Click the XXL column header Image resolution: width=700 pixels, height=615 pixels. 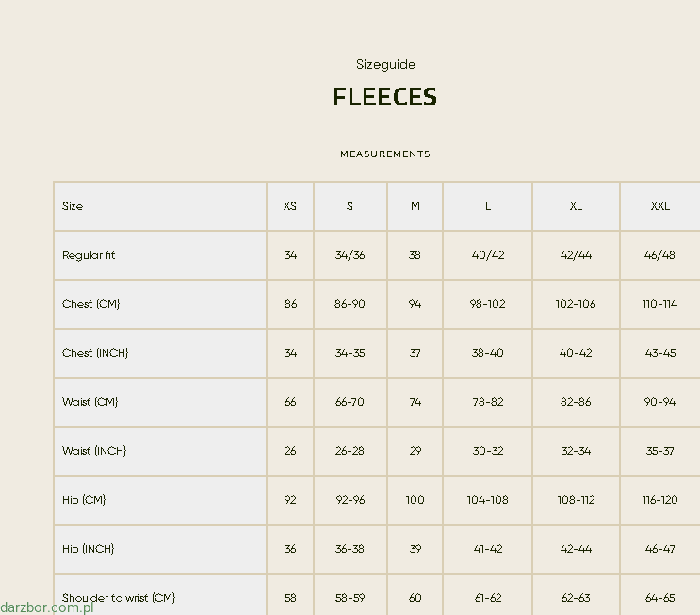click(659, 206)
